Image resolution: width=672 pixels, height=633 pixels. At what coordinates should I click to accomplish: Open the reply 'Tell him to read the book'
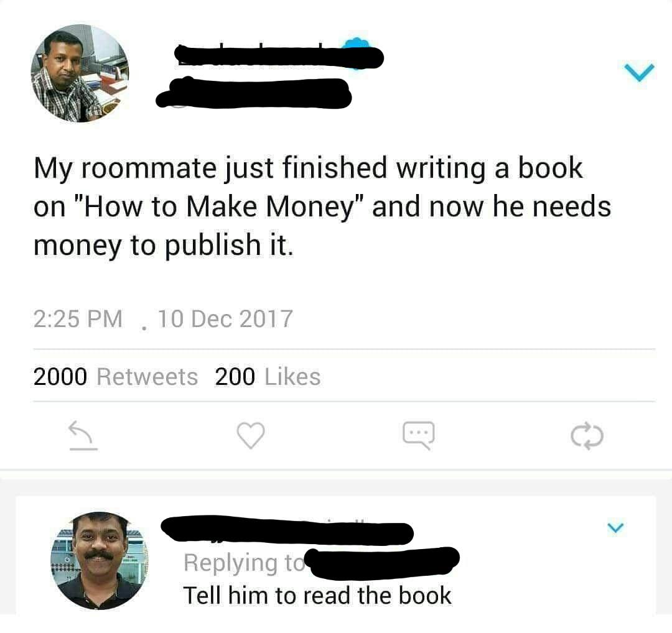coord(317,596)
